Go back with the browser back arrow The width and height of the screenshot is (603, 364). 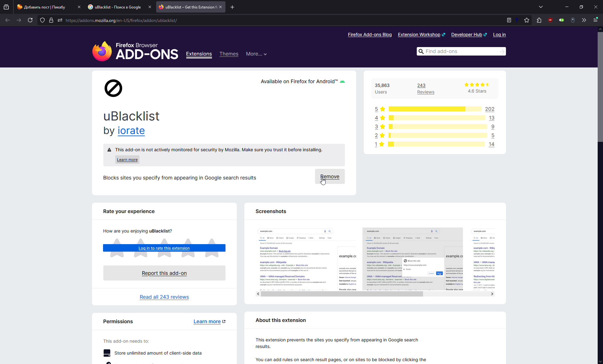tap(8, 20)
